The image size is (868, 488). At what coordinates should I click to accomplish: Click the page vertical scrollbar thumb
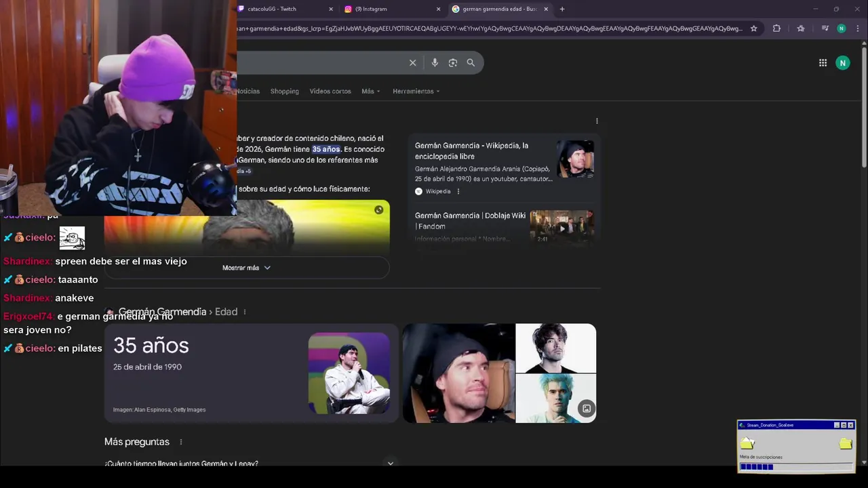(x=864, y=106)
